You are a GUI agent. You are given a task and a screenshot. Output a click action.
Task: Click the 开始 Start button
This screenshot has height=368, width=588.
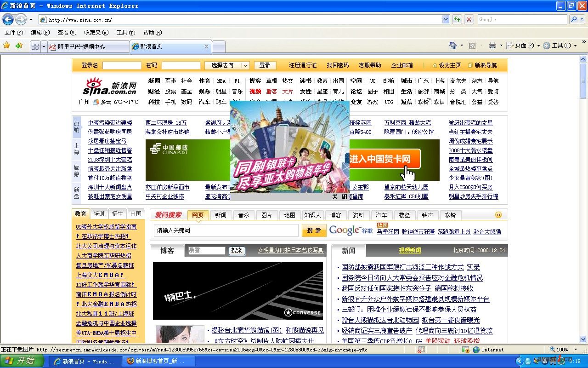coord(22,361)
